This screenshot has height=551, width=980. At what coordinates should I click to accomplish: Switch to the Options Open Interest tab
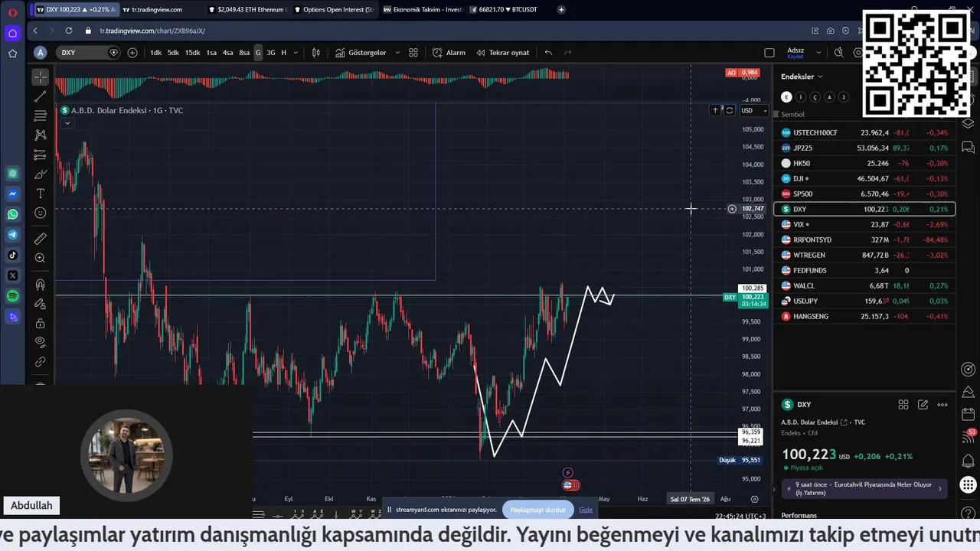pyautogui.click(x=334, y=9)
